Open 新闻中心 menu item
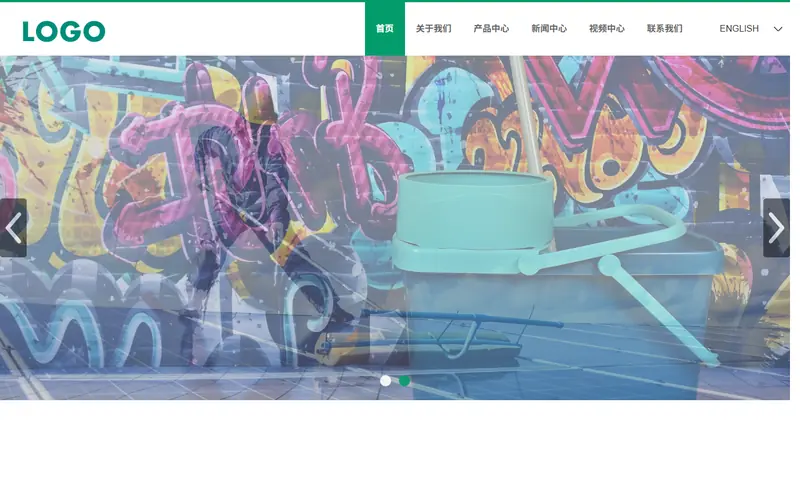This screenshot has height=478, width=800. coord(549,29)
